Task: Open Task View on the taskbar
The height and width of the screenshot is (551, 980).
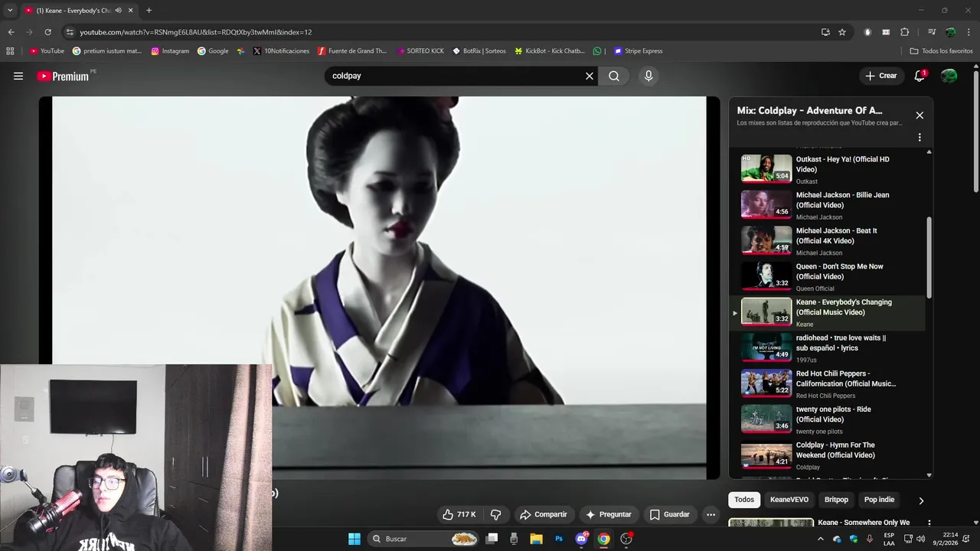Action: pos(492,539)
